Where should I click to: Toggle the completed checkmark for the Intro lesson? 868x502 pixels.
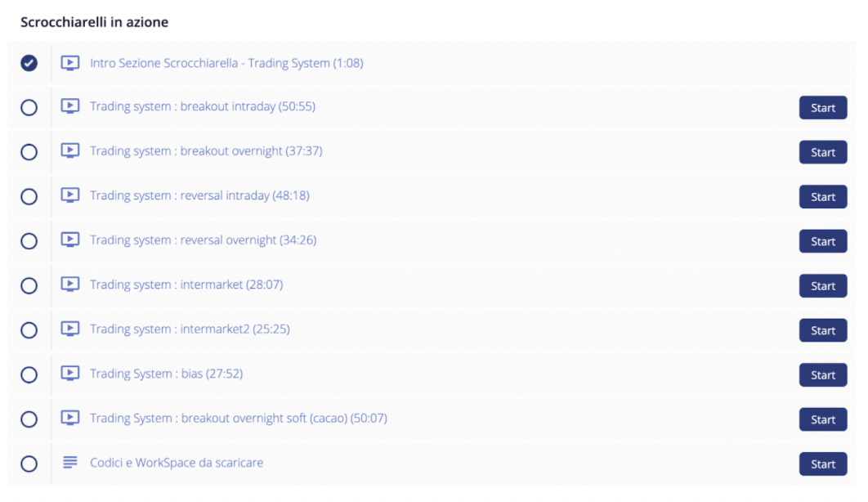pos(29,63)
